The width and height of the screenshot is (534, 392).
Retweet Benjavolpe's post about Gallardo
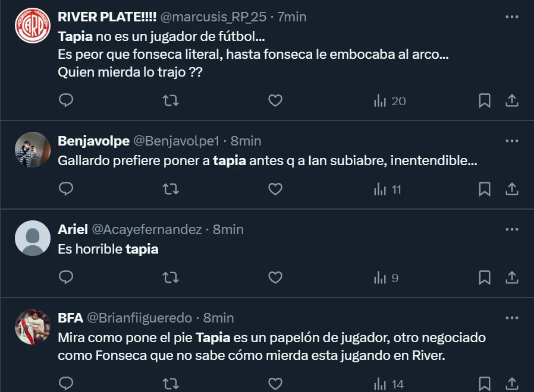(x=171, y=189)
